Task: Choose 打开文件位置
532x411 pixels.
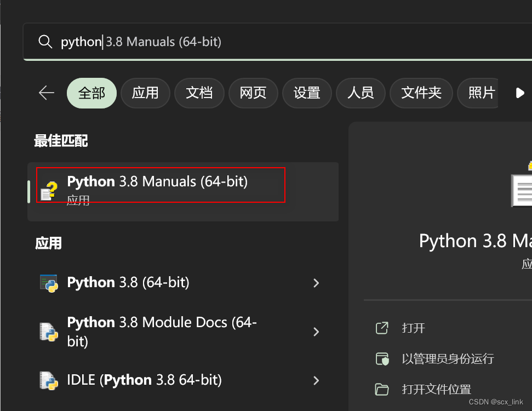Action: tap(436, 389)
